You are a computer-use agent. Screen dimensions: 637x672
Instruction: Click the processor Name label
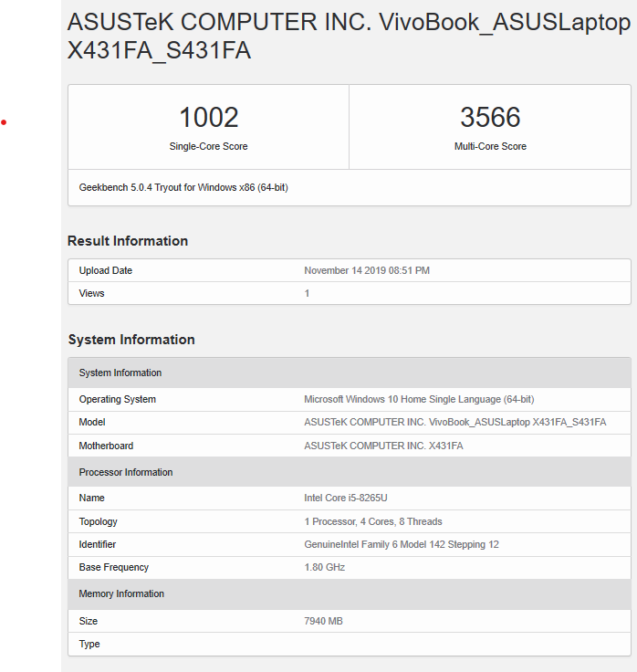91,498
